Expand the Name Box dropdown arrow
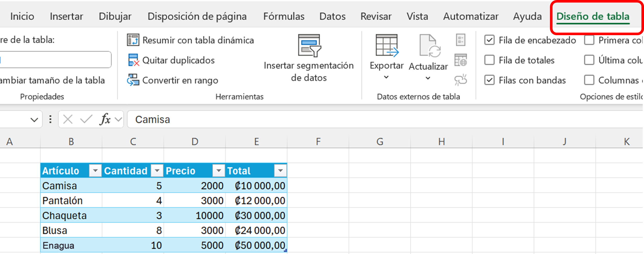This screenshot has height=254, width=644. click(34, 119)
